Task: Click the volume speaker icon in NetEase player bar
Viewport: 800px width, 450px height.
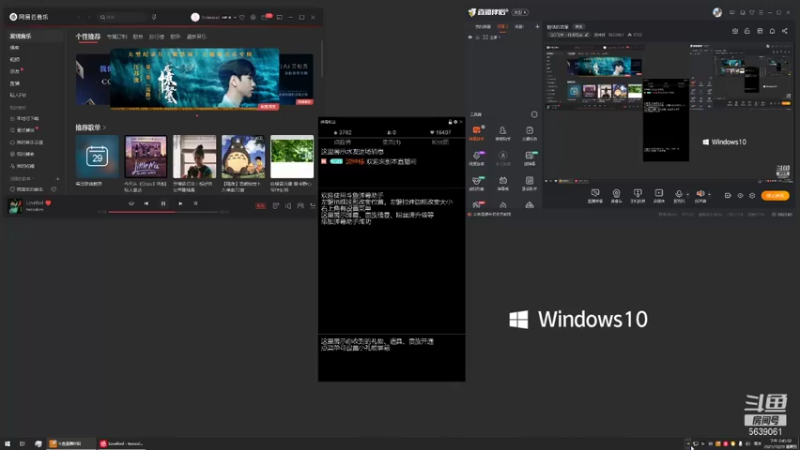Action: [x=288, y=206]
